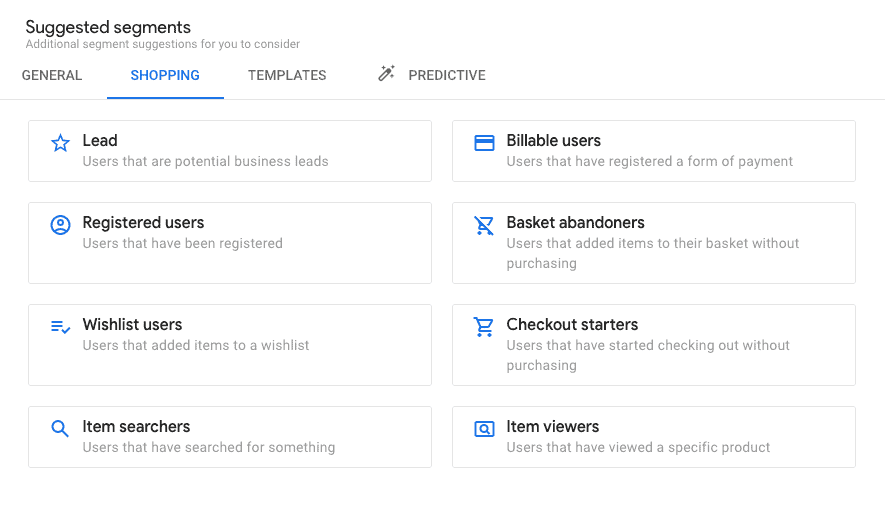Click the person icon for Registered users
Viewport: 885px width, 505px height.
[x=60, y=225]
